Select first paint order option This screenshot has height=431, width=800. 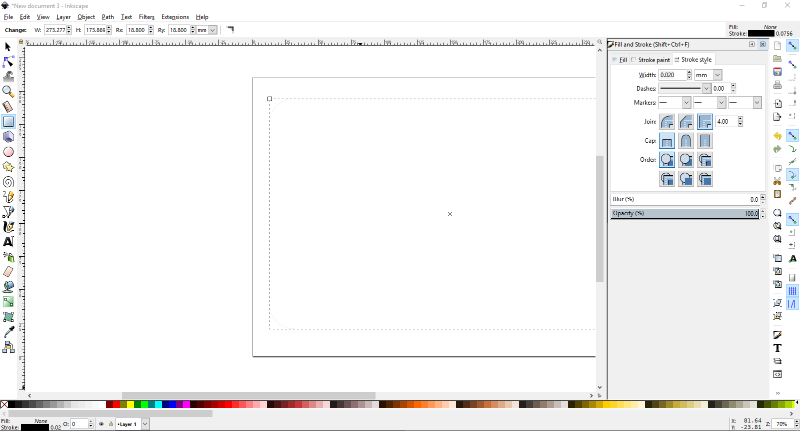(667, 160)
